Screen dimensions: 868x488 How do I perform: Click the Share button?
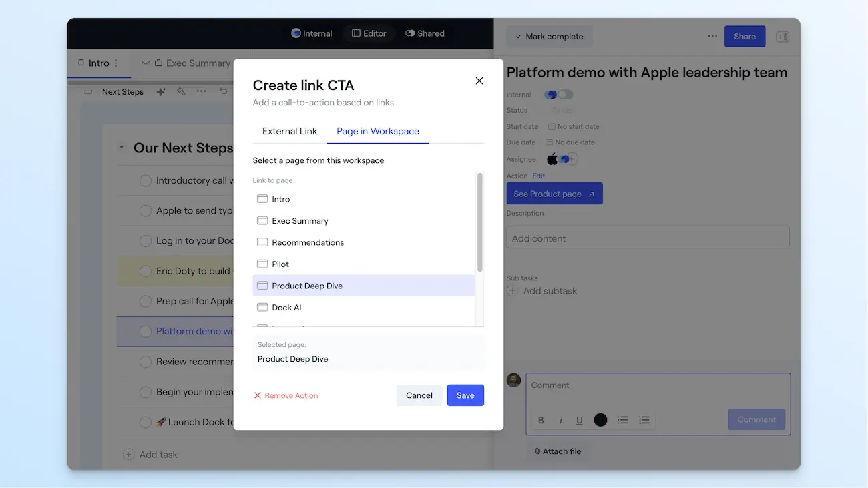744,37
